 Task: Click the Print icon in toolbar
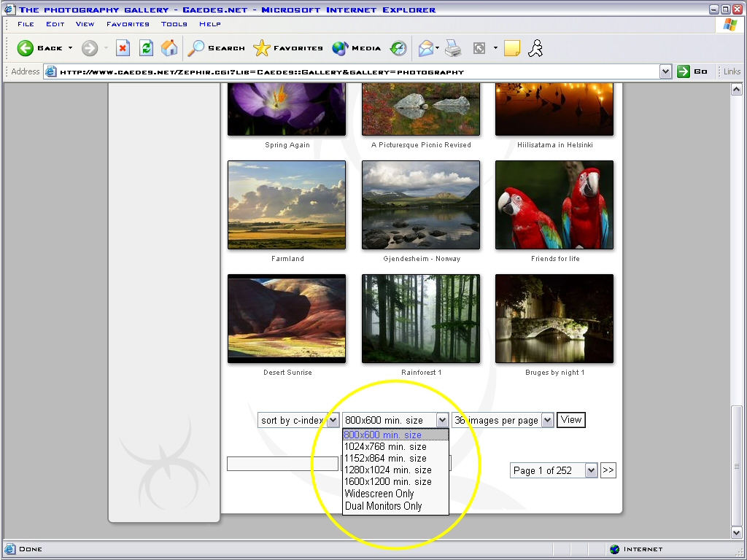[x=453, y=48]
